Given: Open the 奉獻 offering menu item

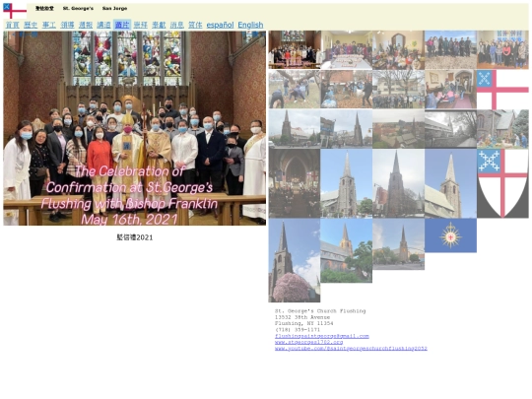Looking at the screenshot, I should (x=159, y=25).
